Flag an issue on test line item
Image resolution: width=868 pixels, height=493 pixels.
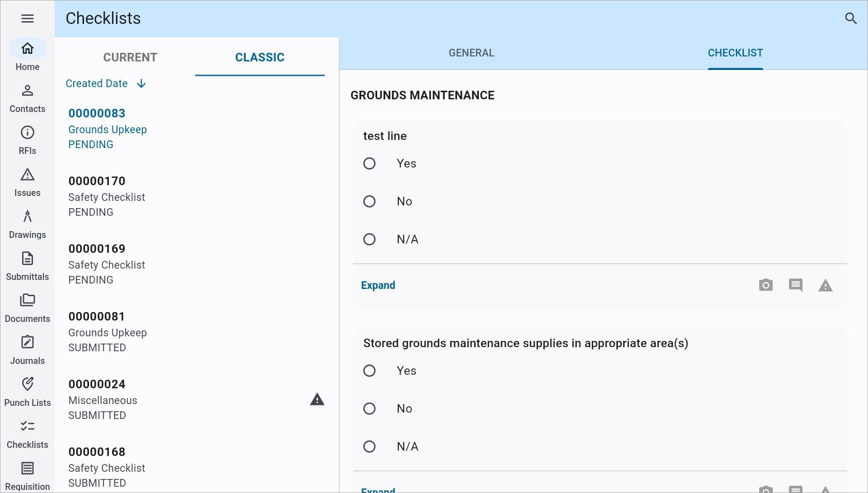[826, 285]
